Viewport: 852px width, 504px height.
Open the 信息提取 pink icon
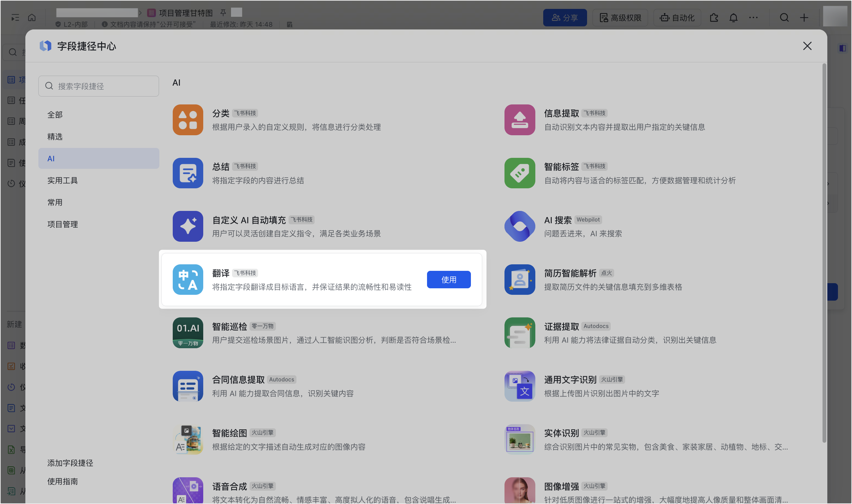click(x=520, y=120)
